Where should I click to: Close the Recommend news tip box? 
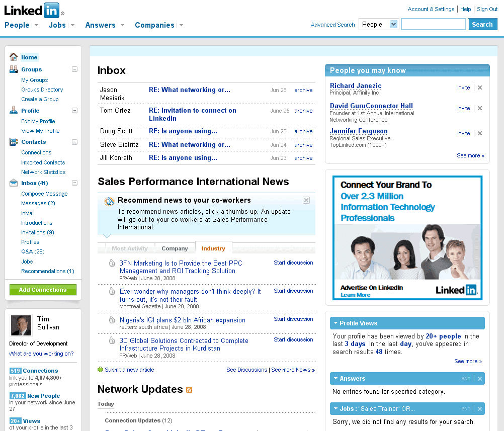click(306, 200)
